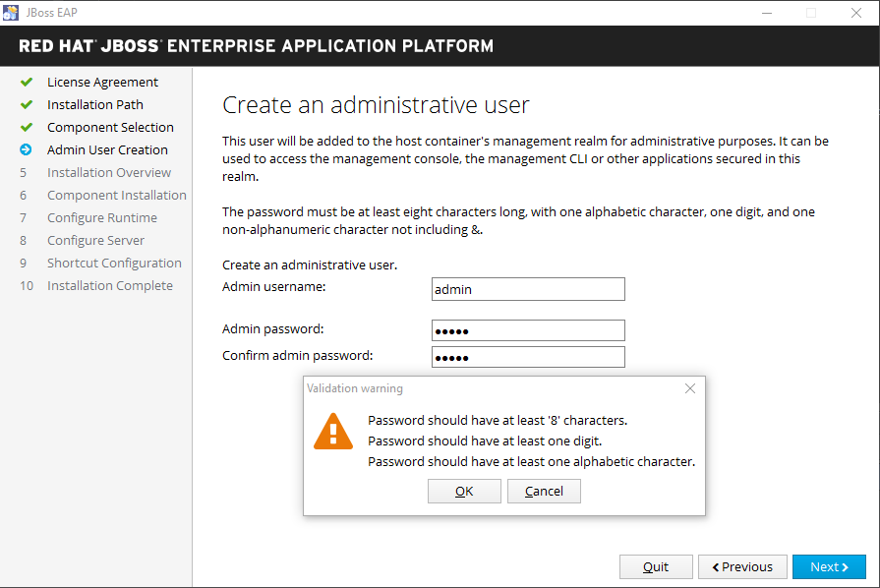Click the Component Selection green checkmark
Screen dimensions: 880x588
click(x=26, y=128)
